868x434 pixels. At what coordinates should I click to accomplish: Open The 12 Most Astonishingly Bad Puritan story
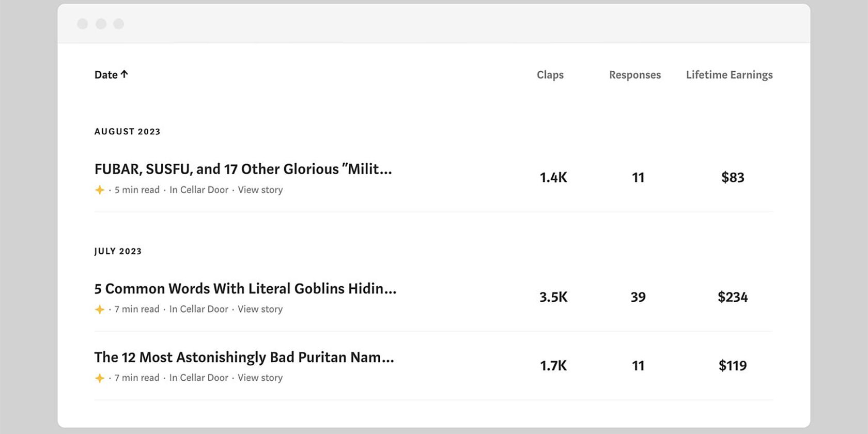[x=244, y=358]
